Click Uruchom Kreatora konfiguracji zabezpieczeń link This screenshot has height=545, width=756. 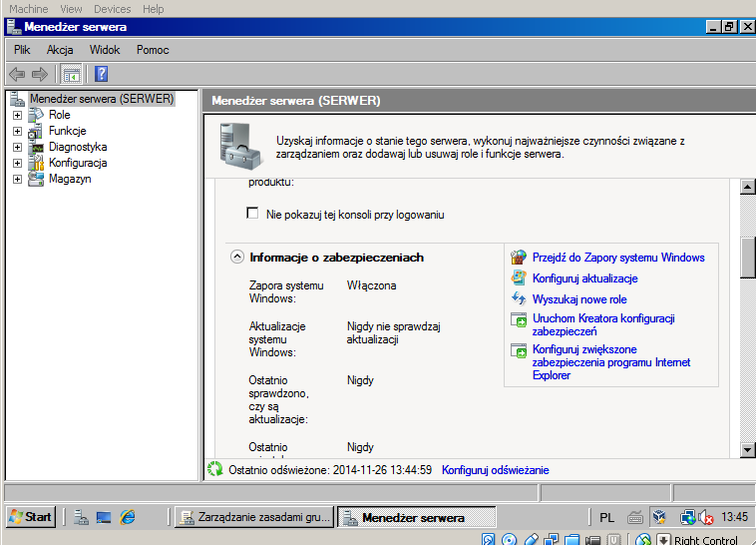pyautogui.click(x=603, y=324)
